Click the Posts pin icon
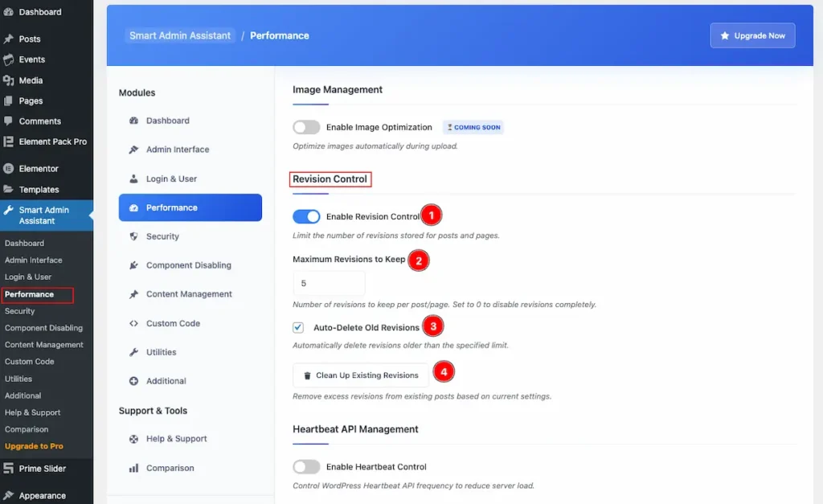The height and width of the screenshot is (504, 823). 8,39
